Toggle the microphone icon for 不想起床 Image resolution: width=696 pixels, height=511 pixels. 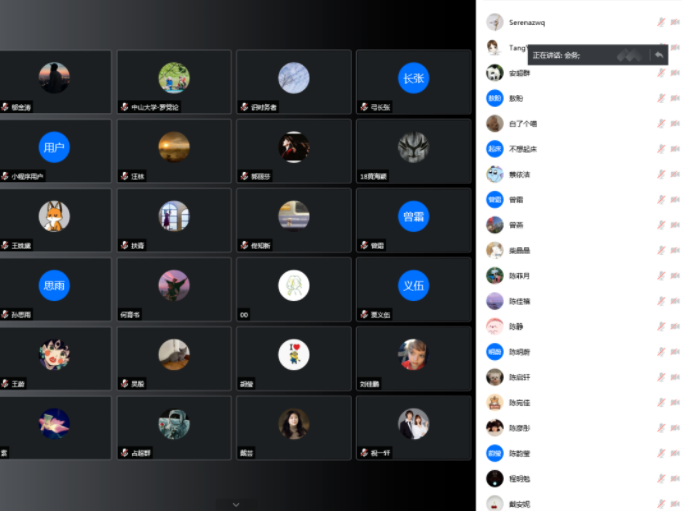point(661,149)
